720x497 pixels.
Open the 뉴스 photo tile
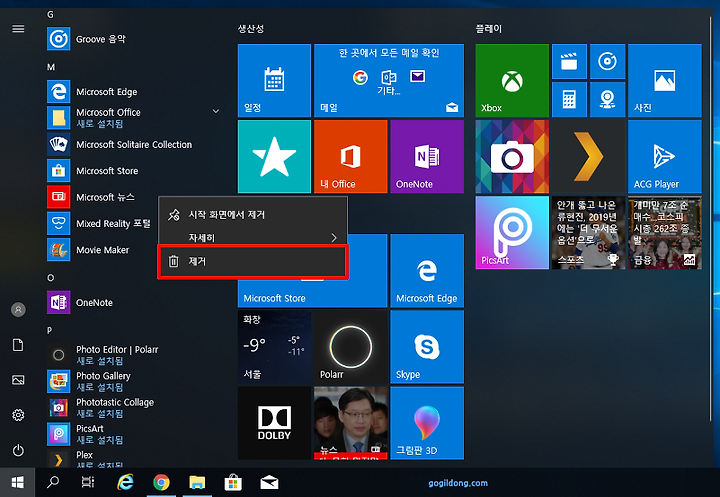coord(350,423)
